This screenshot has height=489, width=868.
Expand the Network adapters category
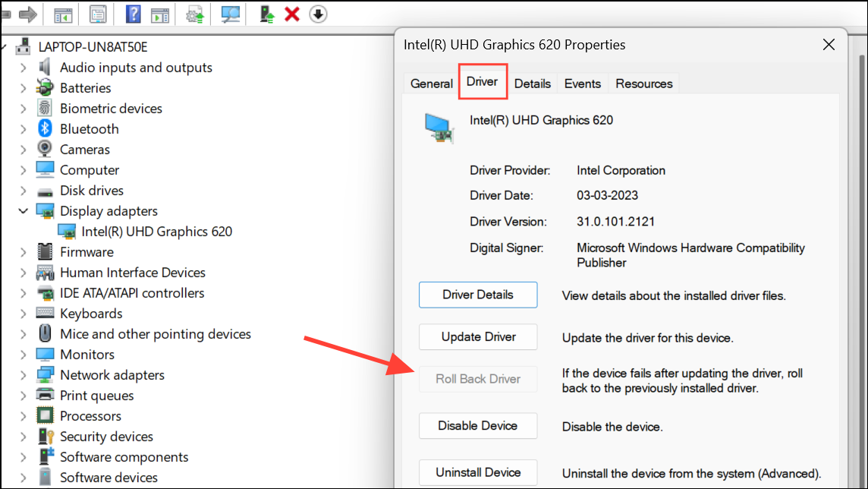(23, 375)
